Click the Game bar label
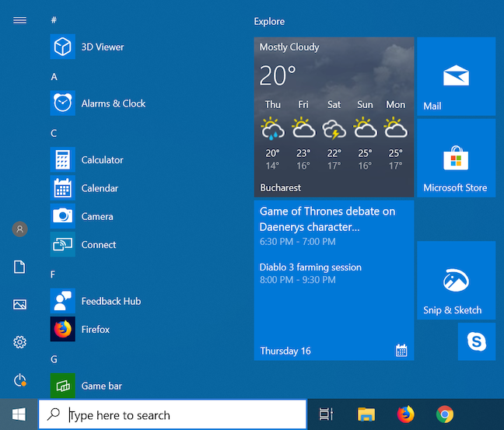The image size is (504, 430). [x=102, y=386]
